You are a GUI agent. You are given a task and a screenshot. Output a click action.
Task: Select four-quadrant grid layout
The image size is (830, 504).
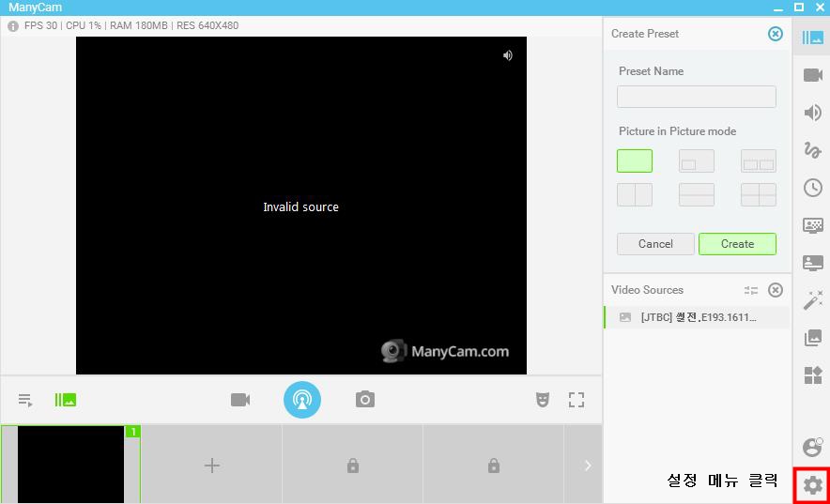(759, 194)
